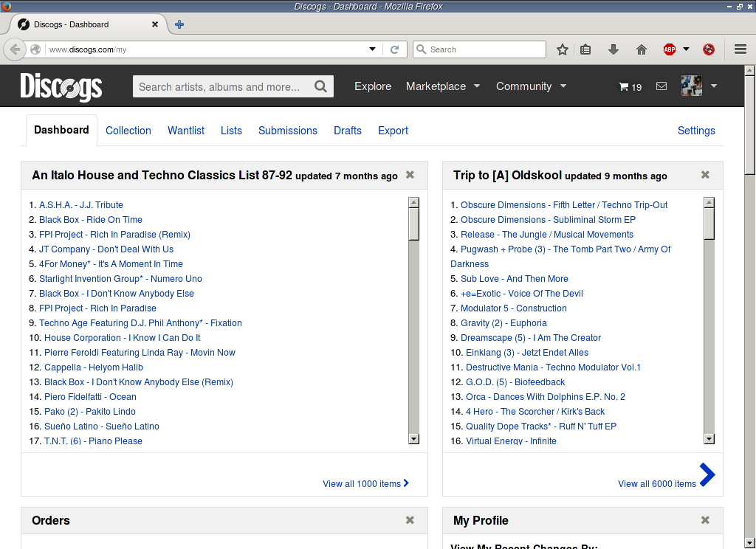This screenshot has height=549, width=756.
Task: Click Italo list scrollbar down arrow
Action: 413,438
